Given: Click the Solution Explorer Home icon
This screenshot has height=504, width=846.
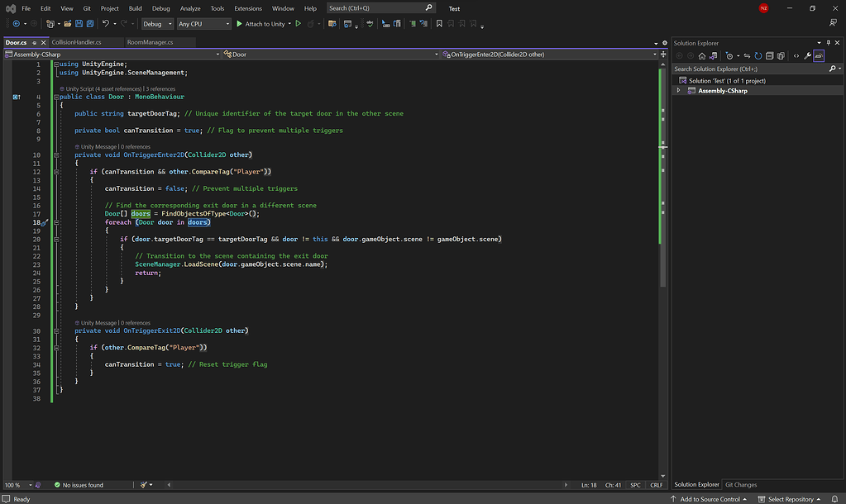Looking at the screenshot, I should pyautogui.click(x=702, y=55).
